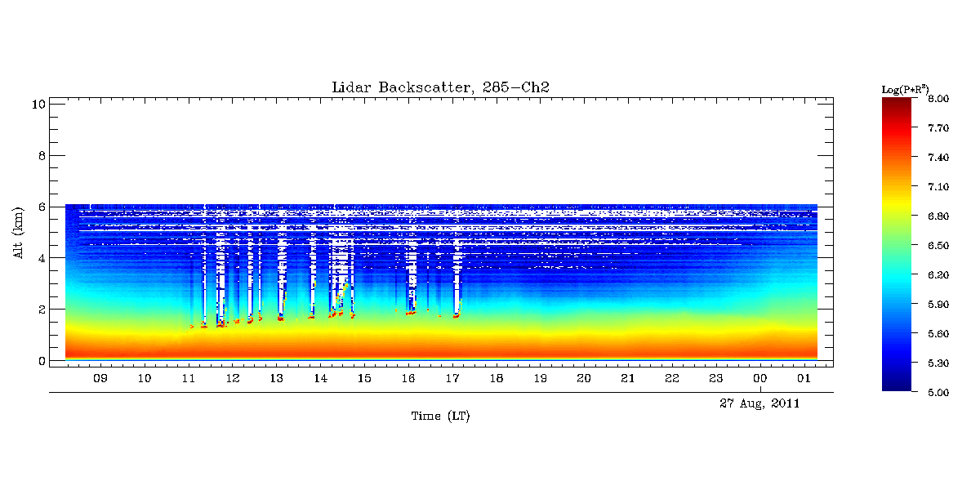Click time tick label 00
This screenshot has height=490, width=980.
pos(760,379)
